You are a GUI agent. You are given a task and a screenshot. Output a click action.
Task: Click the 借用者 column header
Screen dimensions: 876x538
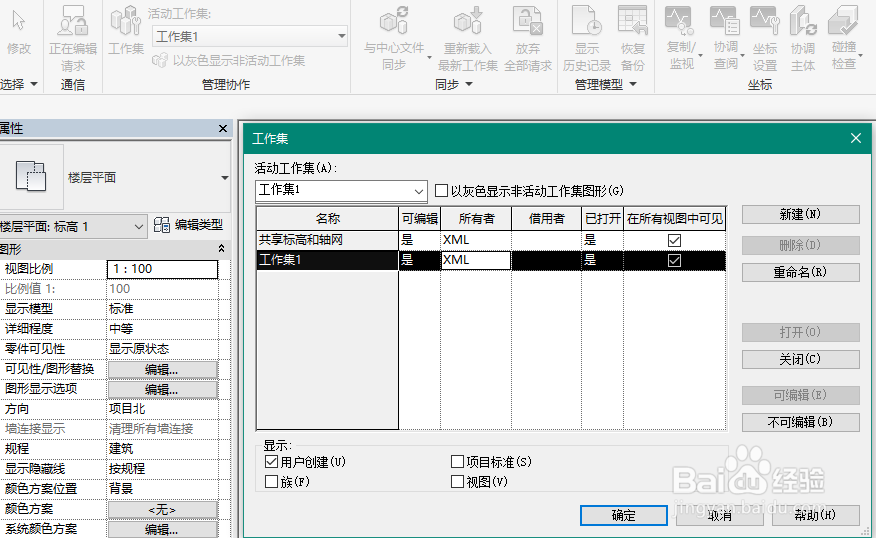point(546,218)
